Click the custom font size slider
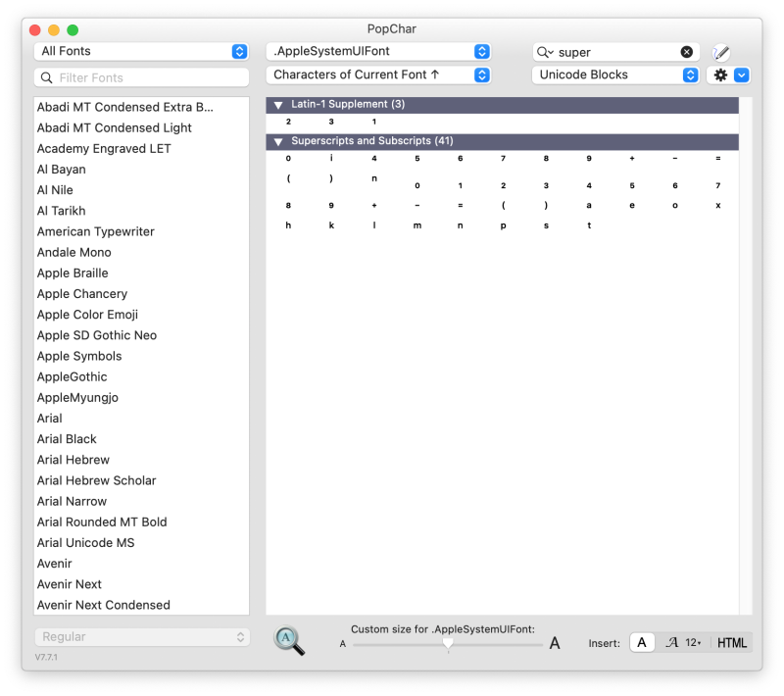Screen dimensions: 784x696 click(448, 644)
